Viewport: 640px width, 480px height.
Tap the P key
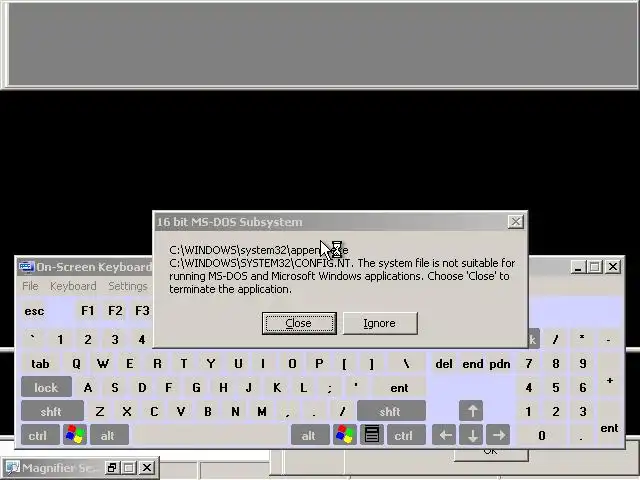319,363
